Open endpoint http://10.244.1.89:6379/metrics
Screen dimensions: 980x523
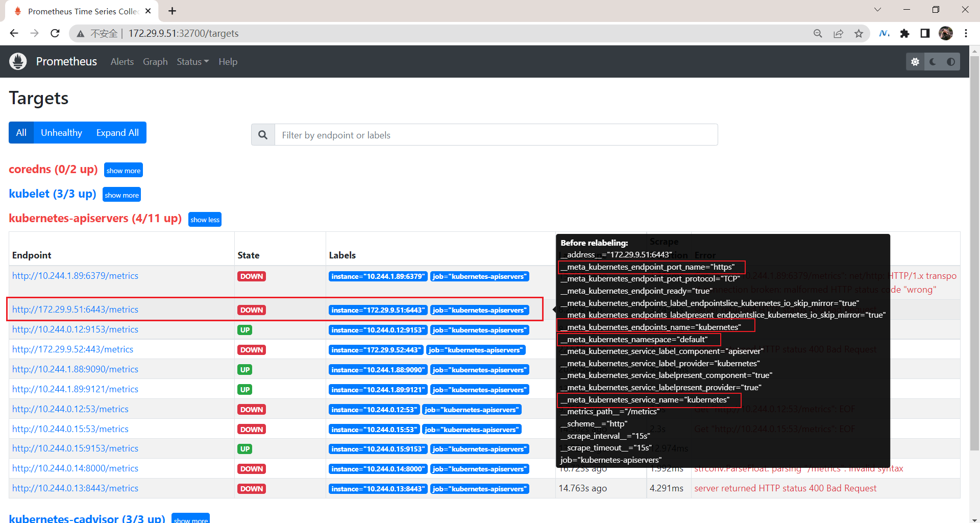75,275
